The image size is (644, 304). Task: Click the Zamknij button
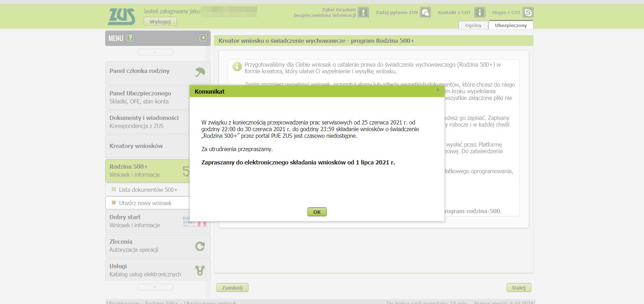(x=232, y=288)
